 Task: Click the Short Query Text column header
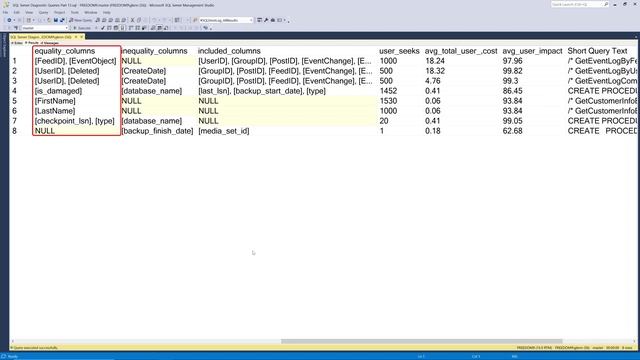point(597,51)
